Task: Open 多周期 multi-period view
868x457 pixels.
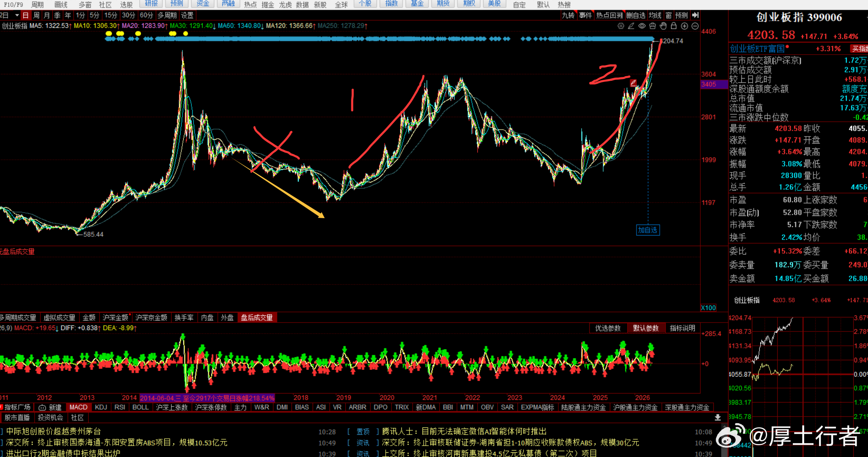Action: [x=167, y=15]
